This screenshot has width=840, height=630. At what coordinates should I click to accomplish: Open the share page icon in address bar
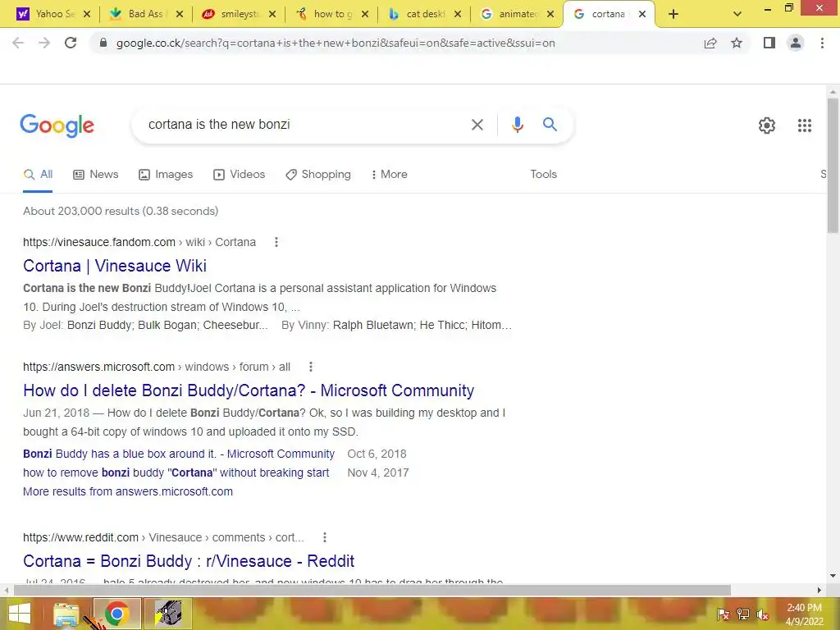[710, 43]
